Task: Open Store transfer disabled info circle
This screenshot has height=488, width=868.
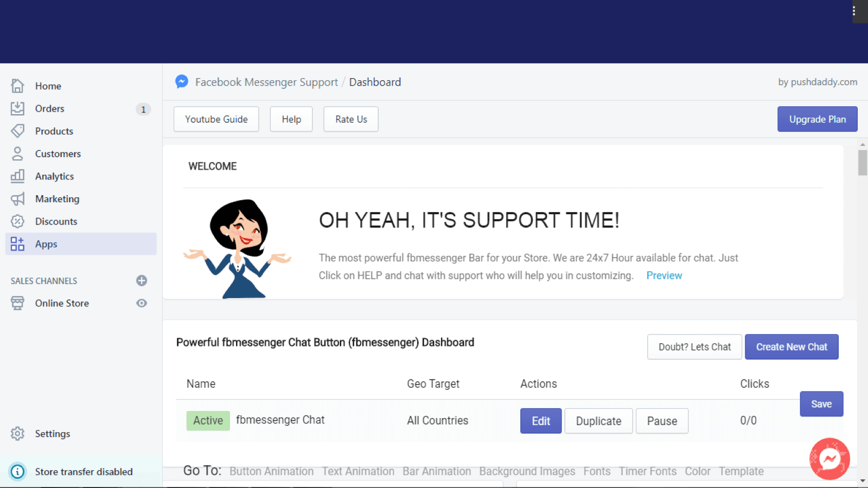Action: (x=17, y=472)
